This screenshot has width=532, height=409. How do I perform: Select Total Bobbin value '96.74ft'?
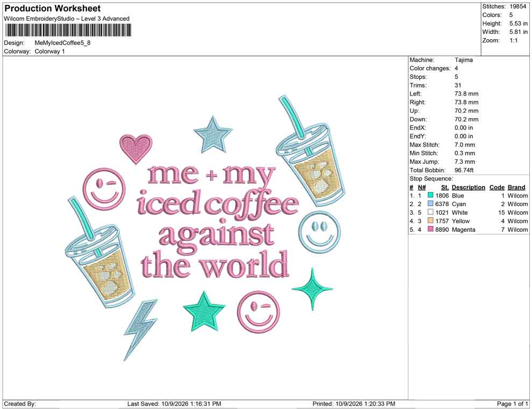[464, 170]
